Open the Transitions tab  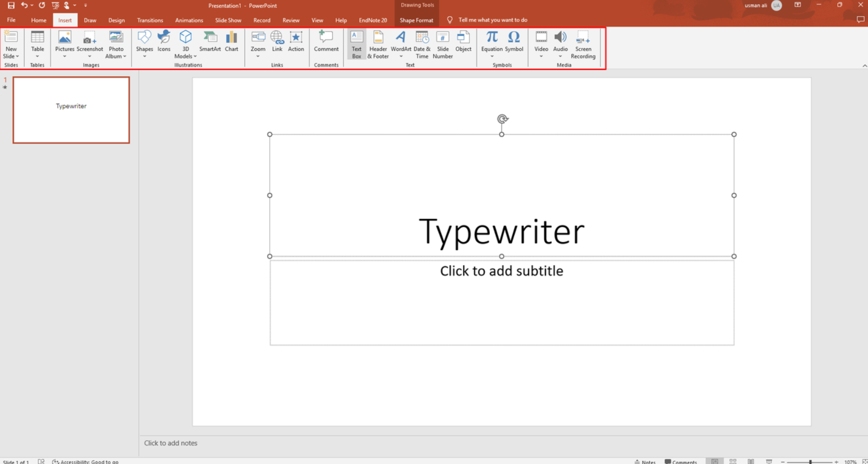(150, 20)
